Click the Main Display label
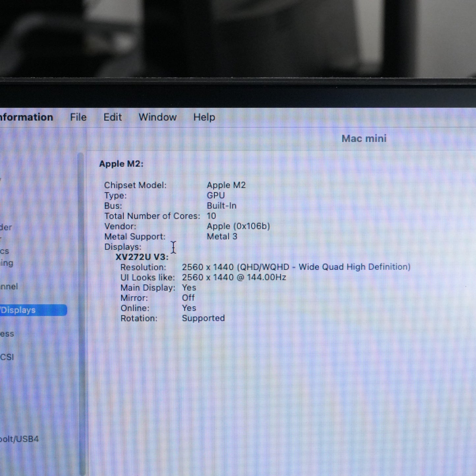Image resolution: width=476 pixels, height=476 pixels. pos(148,288)
